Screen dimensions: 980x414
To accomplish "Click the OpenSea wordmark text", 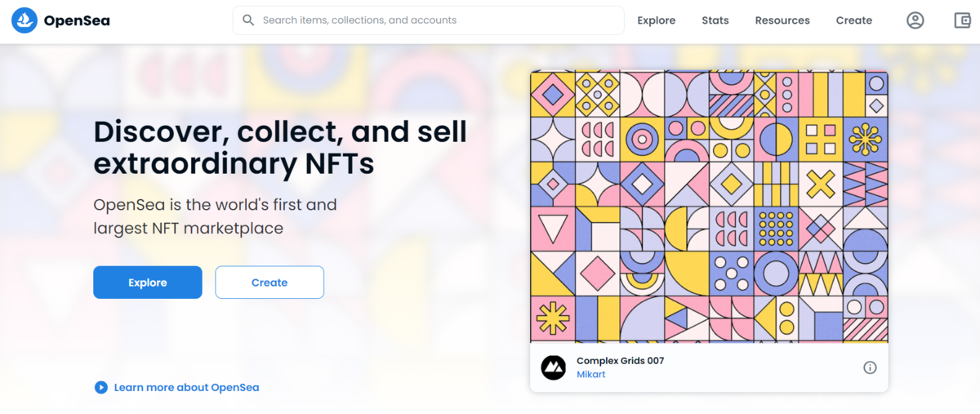I will (x=77, y=20).
